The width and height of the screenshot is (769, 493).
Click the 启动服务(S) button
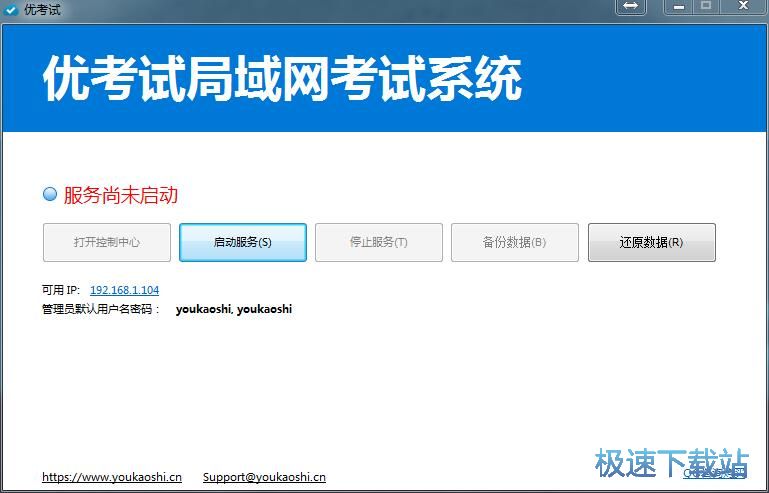pyautogui.click(x=243, y=242)
